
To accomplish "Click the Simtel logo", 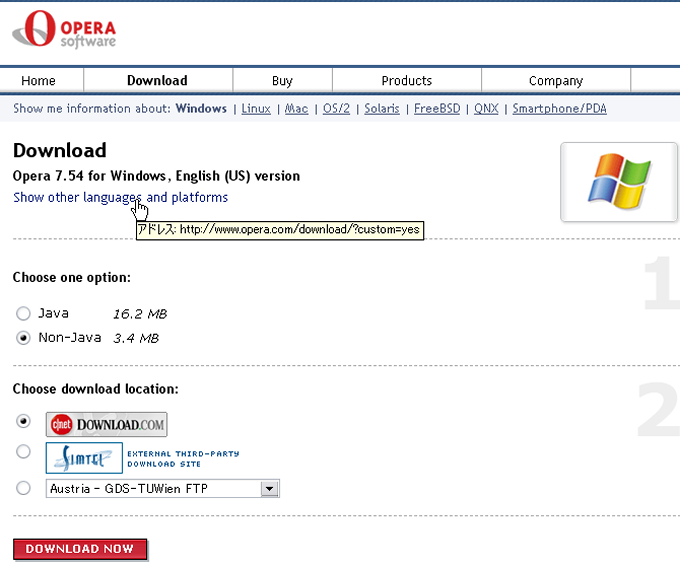I will click(x=84, y=457).
